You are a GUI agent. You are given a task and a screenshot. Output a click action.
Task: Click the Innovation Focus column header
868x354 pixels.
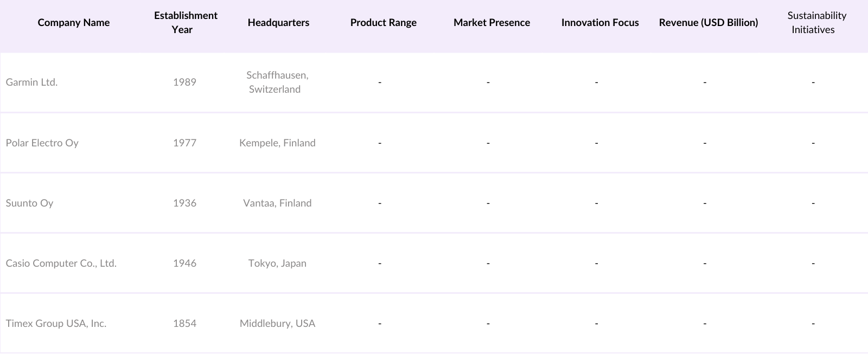600,23
